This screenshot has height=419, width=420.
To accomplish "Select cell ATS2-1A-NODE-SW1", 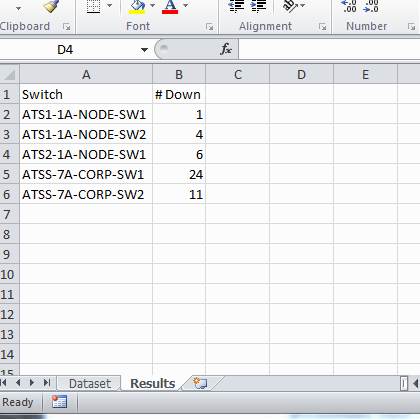I will [x=86, y=154].
